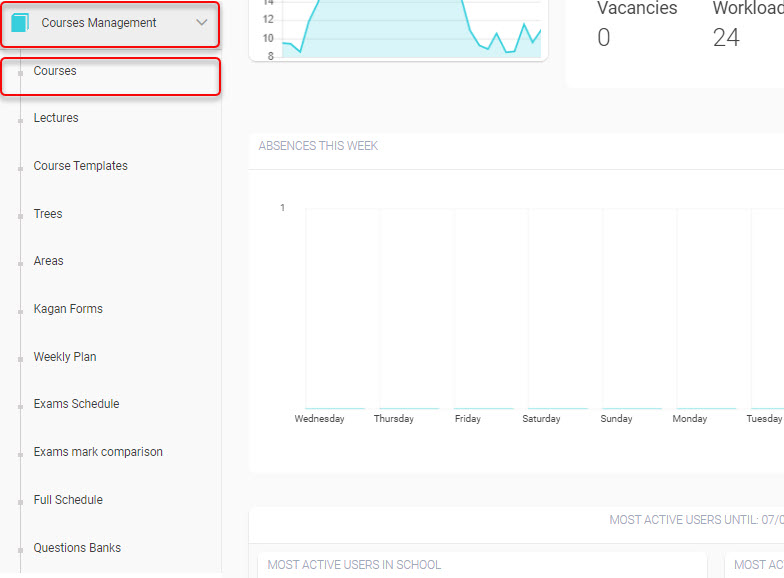
Task: Collapse the Courses Management chevron arrow
Action: [201, 23]
